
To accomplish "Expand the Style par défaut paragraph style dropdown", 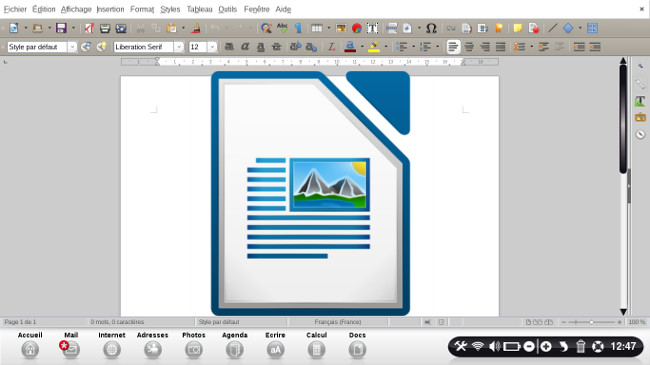I will click(x=72, y=47).
